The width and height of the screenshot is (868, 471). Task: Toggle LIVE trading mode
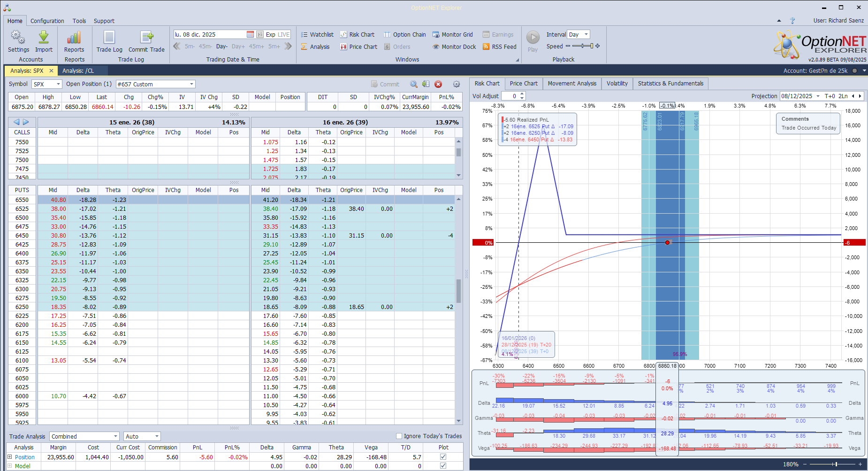[284, 34]
